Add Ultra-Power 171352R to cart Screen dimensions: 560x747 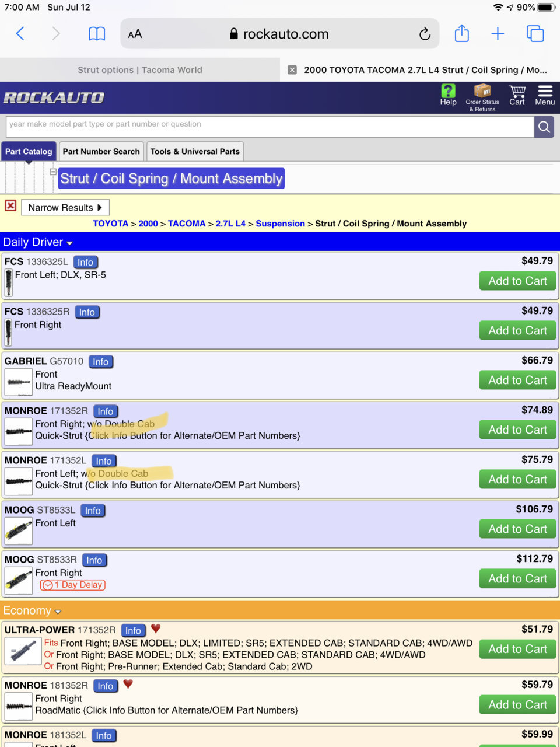517,649
